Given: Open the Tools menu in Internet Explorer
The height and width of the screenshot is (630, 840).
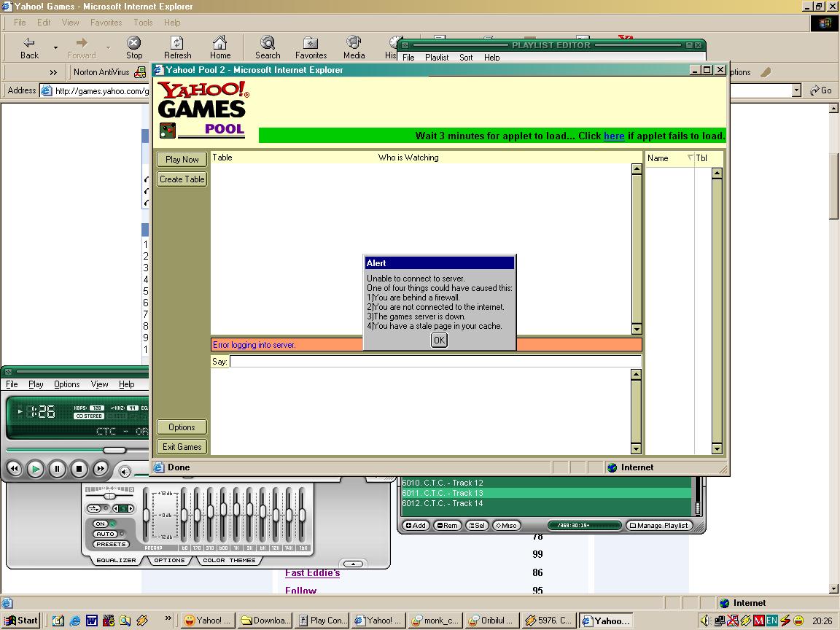Looking at the screenshot, I should (x=143, y=23).
